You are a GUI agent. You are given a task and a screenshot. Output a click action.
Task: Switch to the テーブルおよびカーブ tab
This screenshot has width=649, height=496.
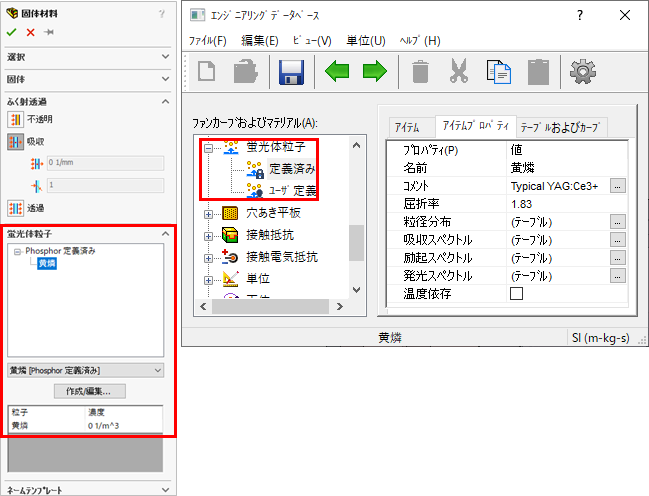click(x=560, y=127)
